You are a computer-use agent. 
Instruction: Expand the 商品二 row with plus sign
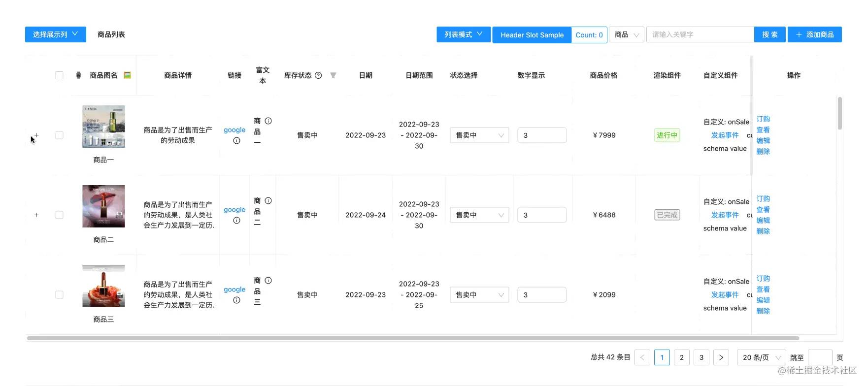point(36,215)
